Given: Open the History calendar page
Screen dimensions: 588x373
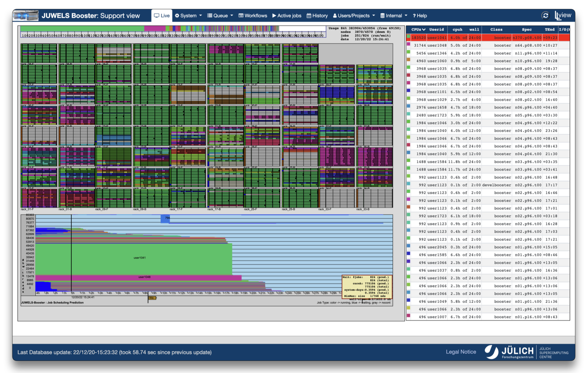Looking at the screenshot, I should 317,16.
